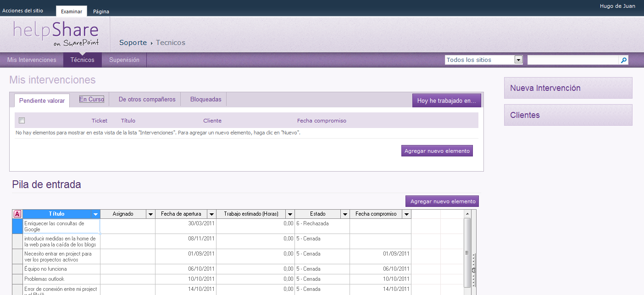Screen dimensions: 644x295
Task: Open the Todos los sitios dropdown
Action: [518, 59]
